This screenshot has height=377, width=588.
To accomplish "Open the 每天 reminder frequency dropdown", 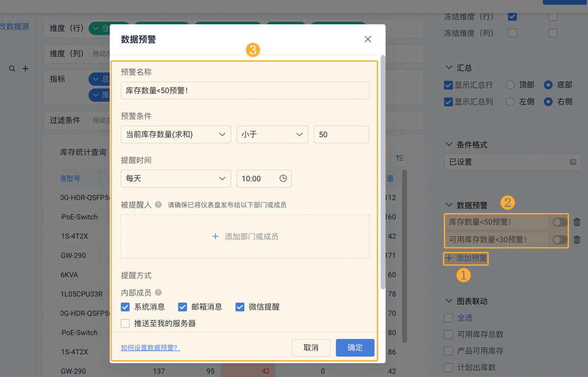I will coord(176,179).
